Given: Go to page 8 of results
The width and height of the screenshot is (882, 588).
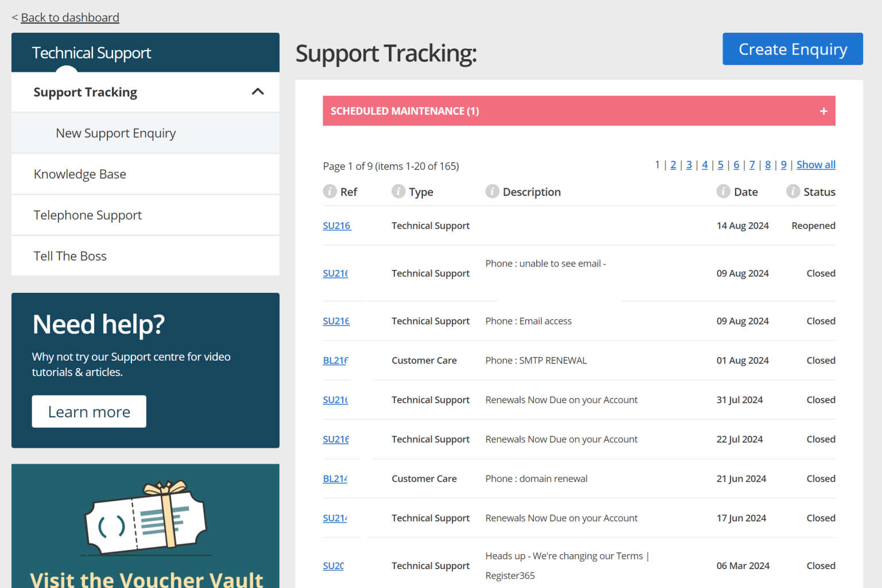Looking at the screenshot, I should (768, 165).
